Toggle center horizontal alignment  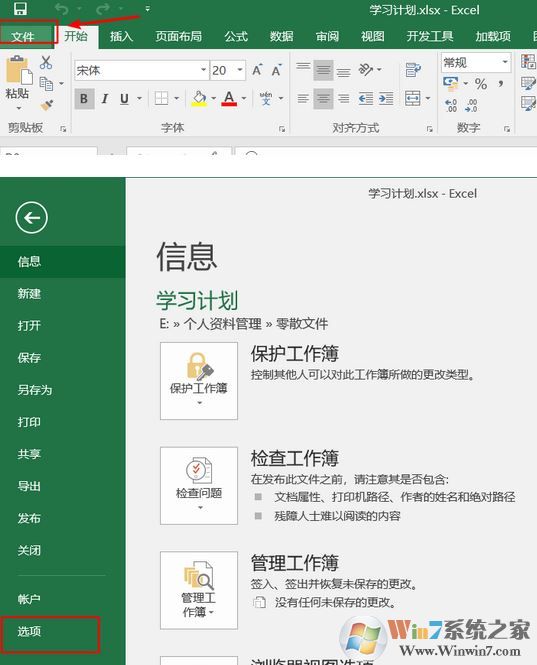[x=323, y=99]
